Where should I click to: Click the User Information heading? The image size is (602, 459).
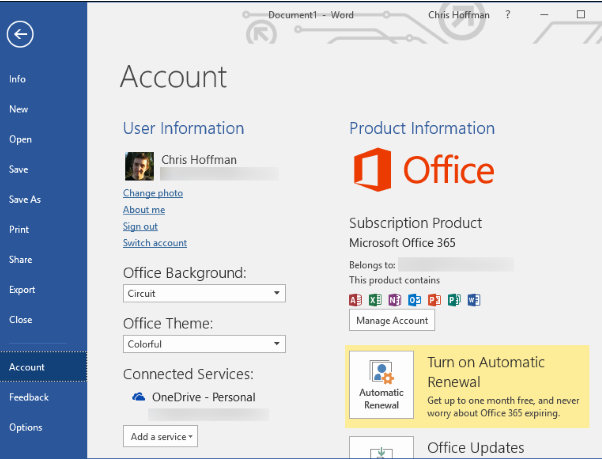(184, 128)
